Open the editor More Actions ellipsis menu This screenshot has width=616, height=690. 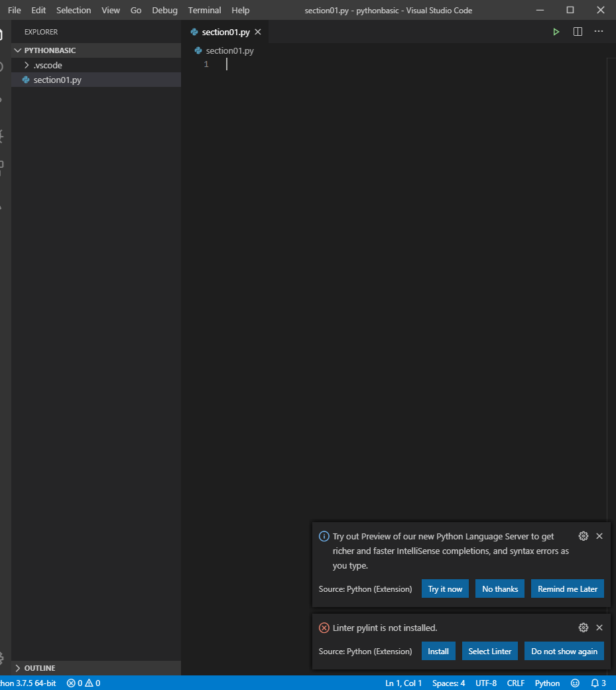tap(599, 32)
